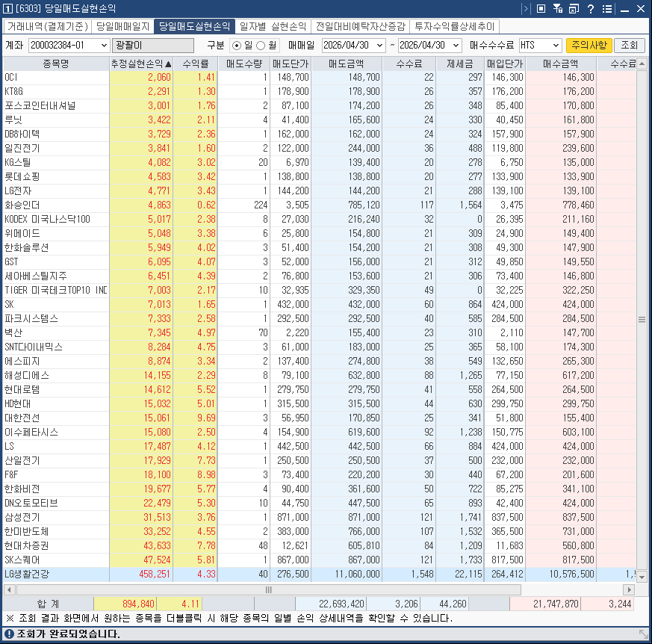Click the vertical scrollbar thumb grip

pos(642,320)
